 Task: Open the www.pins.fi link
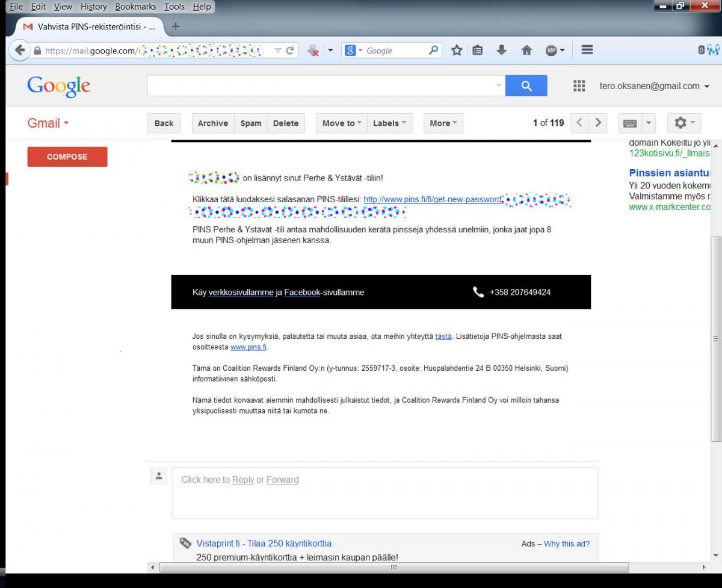(x=248, y=347)
